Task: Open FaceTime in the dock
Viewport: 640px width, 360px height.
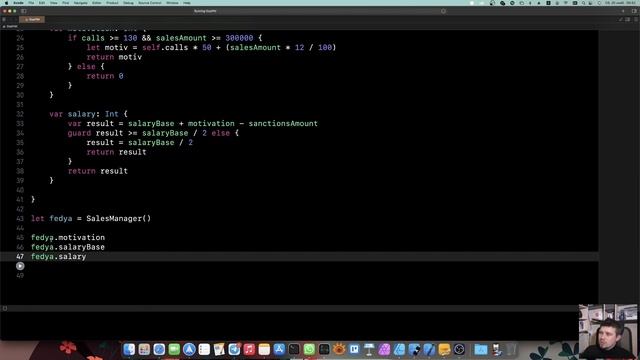Action: point(174,349)
